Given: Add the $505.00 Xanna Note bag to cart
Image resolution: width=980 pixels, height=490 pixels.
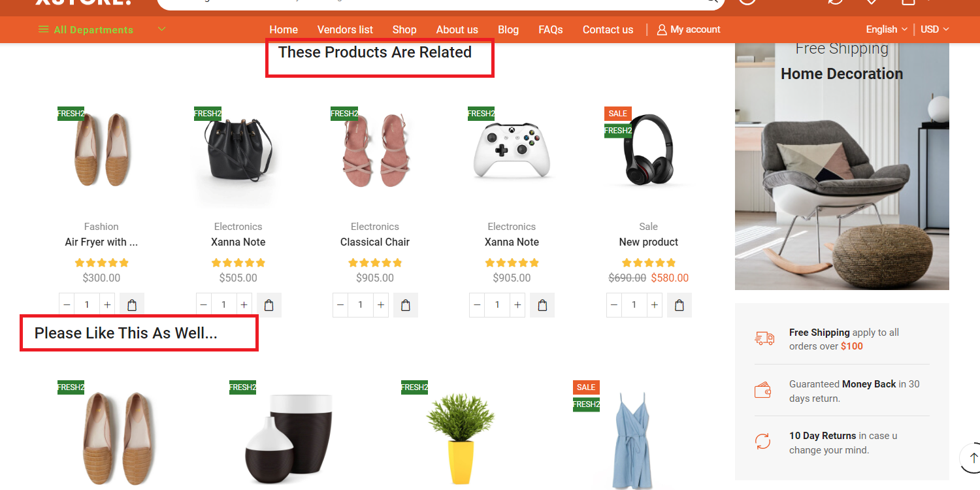Looking at the screenshot, I should pyautogui.click(x=269, y=305).
